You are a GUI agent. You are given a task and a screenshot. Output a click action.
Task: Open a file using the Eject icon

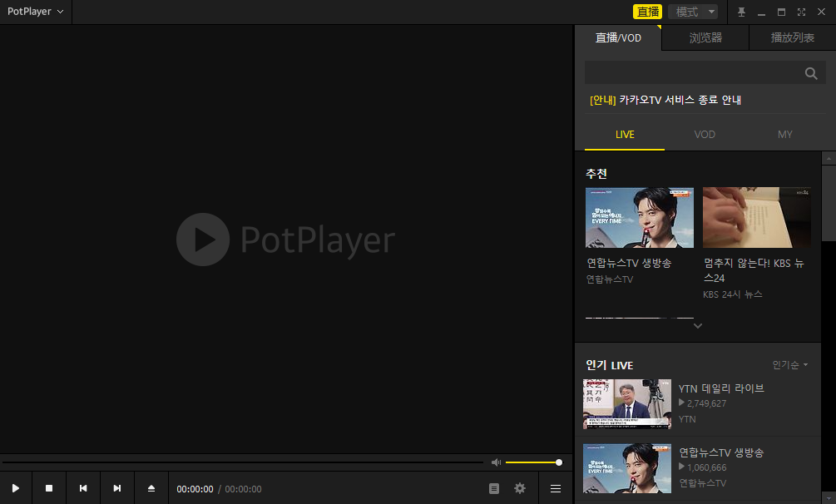pos(151,488)
